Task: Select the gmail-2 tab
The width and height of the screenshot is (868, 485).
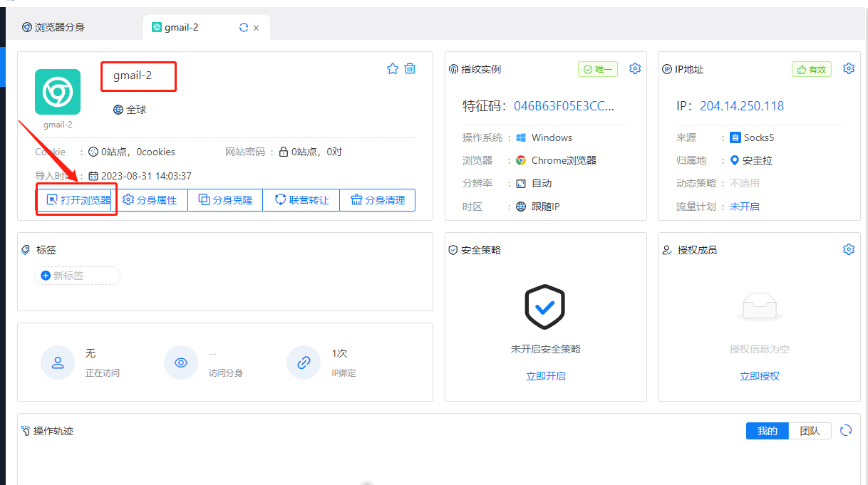Action: (x=181, y=28)
